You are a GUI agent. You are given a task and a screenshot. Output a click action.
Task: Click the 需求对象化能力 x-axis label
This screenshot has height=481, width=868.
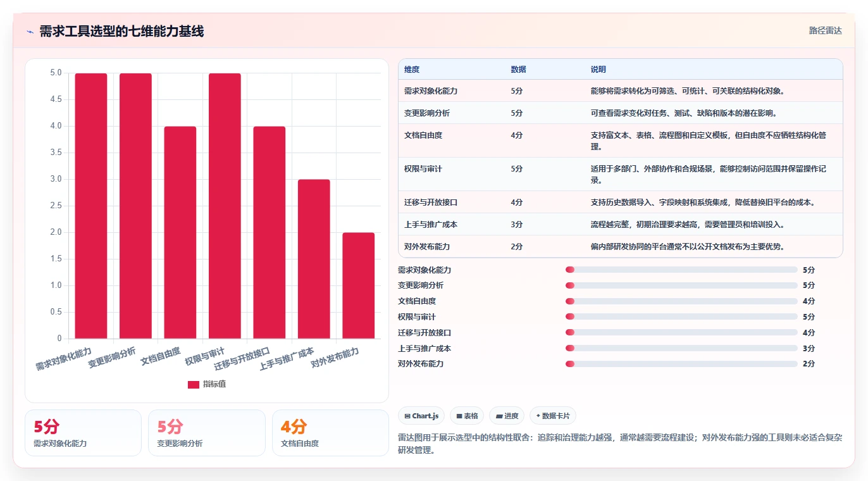point(64,358)
